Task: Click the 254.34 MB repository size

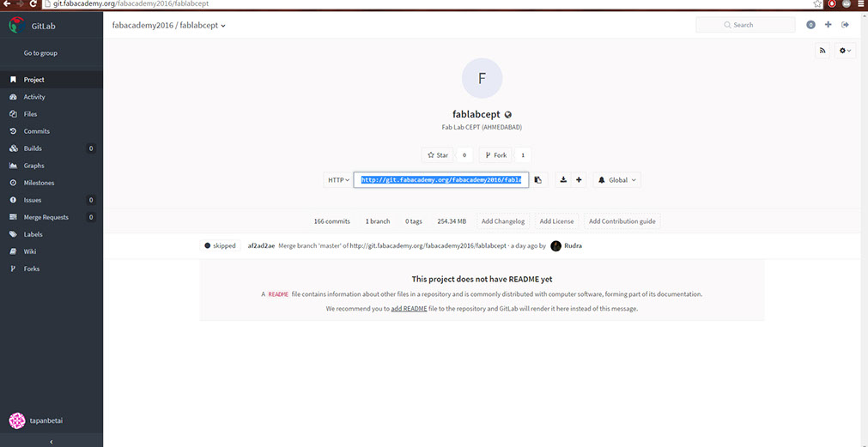Action: pos(452,221)
